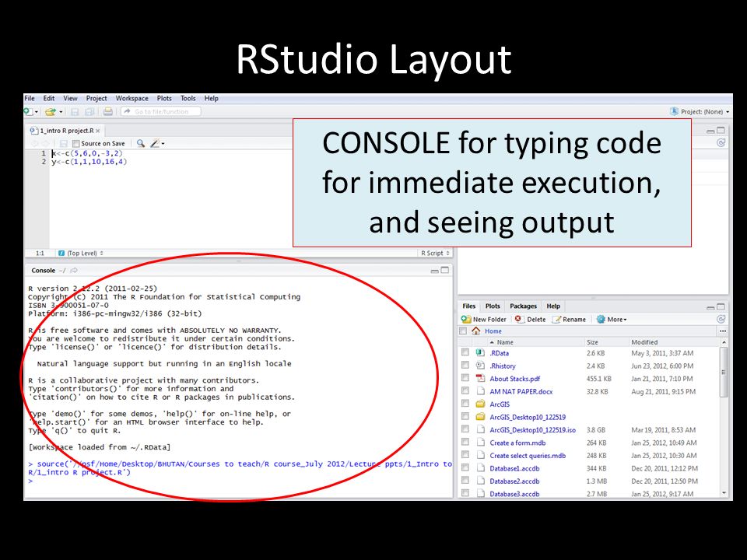Tick the select-all checkbox beside Home
Image resolution: width=747 pixels, height=560 pixels.
click(x=463, y=331)
